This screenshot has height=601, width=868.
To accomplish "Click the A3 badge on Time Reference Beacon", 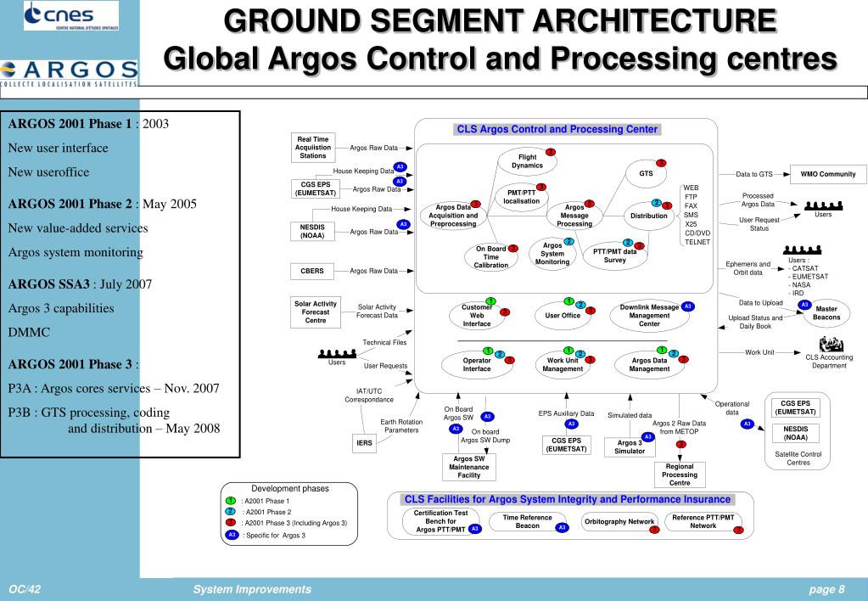I will point(562,527).
